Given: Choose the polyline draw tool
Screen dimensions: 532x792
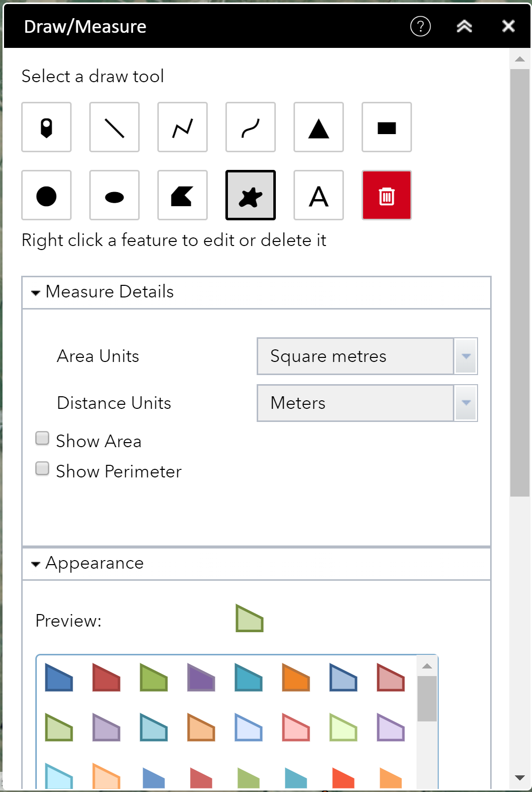Looking at the screenshot, I should (183, 127).
